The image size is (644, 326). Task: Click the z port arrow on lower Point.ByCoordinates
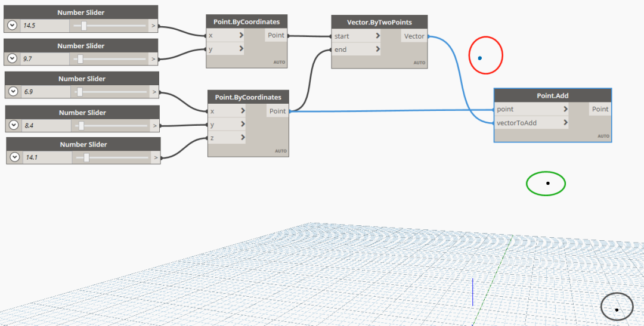point(243,138)
